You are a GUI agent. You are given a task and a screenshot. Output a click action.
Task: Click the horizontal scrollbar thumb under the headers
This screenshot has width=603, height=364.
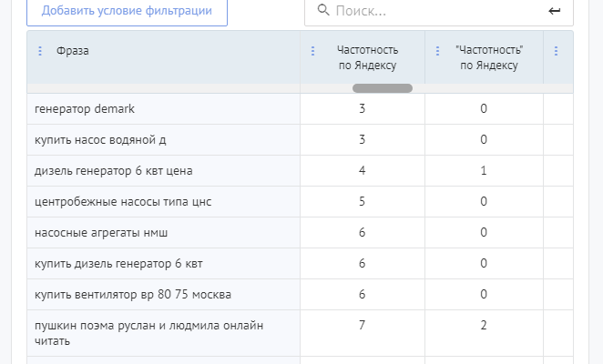click(x=383, y=88)
